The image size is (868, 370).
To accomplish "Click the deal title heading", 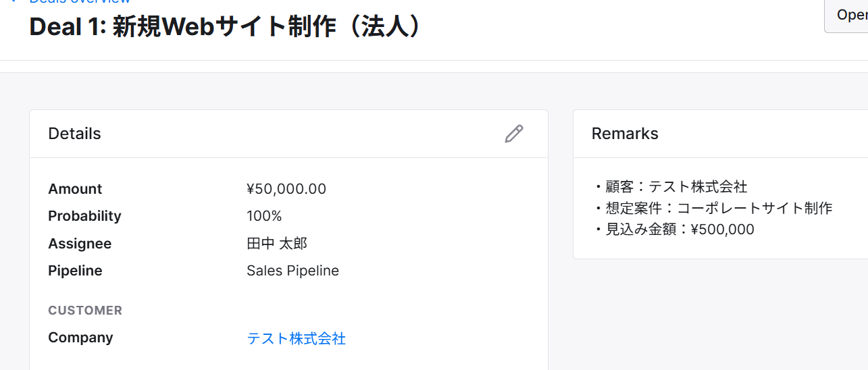I will 226,27.
